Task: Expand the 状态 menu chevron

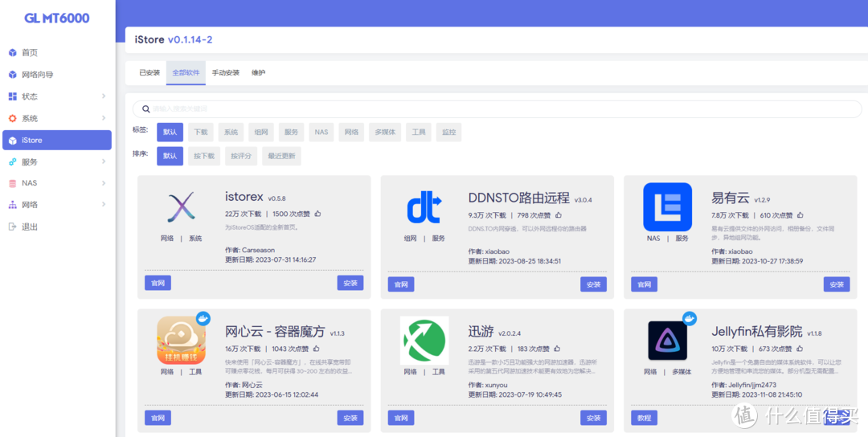Action: pos(104,96)
